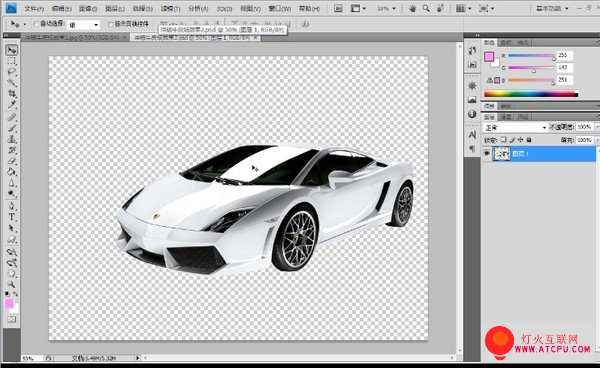The width and height of the screenshot is (600, 368).
Task: Select the 3D Orbit tool
Action: pyautogui.click(x=12, y=263)
